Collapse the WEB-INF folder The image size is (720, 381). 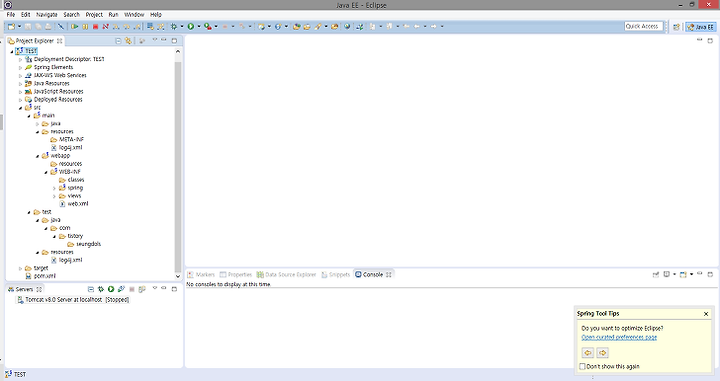click(46, 172)
